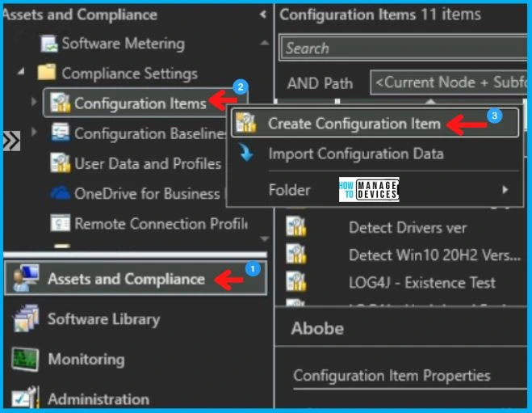Choose Import Configuration Data menu entry
The image size is (532, 413).
point(355,154)
